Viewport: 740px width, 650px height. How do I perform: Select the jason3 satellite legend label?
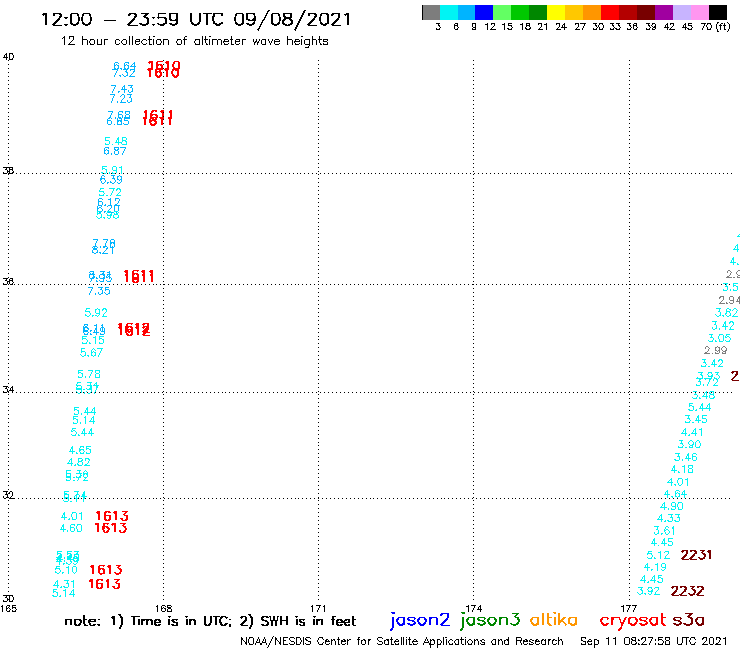click(490, 620)
